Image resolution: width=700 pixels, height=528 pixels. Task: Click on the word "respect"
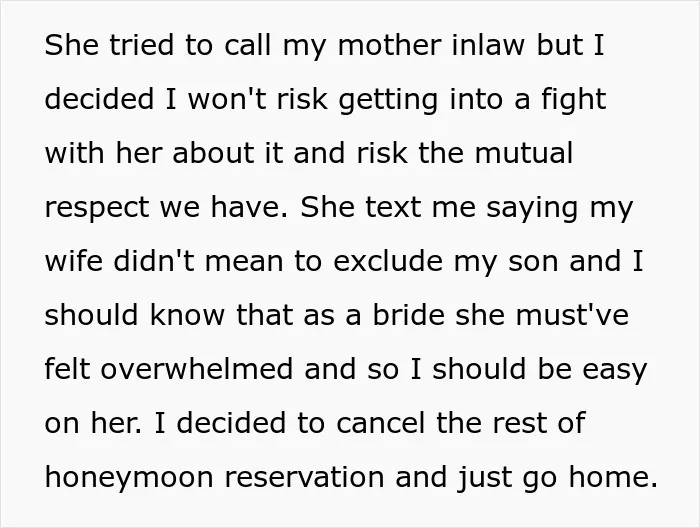click(97, 209)
